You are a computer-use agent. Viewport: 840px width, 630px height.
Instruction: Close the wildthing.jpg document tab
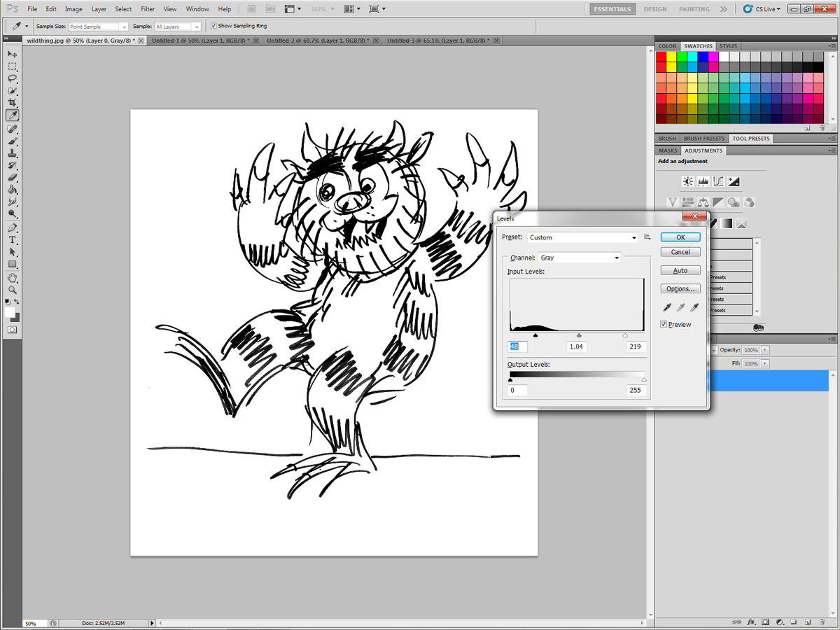(141, 41)
